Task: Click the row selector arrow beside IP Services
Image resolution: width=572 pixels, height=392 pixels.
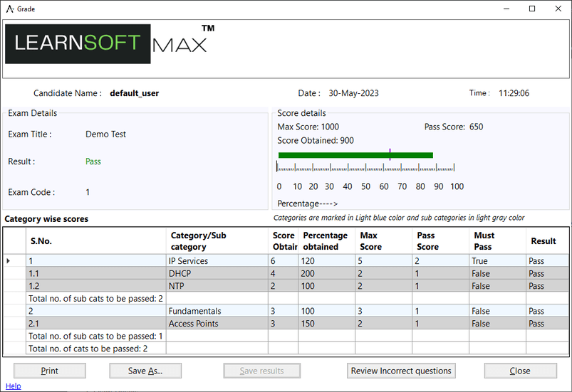Action: point(9,261)
